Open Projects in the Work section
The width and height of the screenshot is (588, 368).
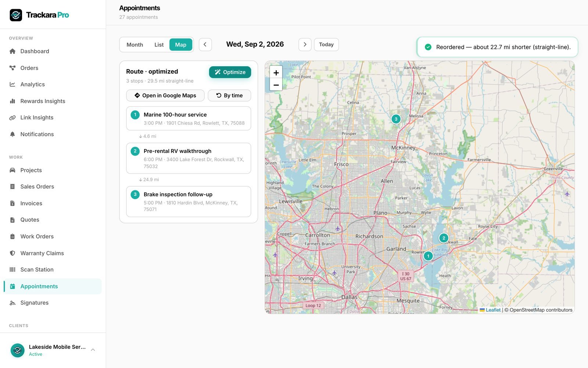53,170
